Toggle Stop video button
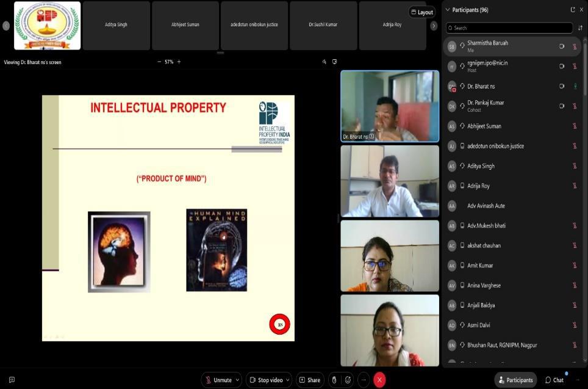This screenshot has height=389, width=588. click(265, 380)
